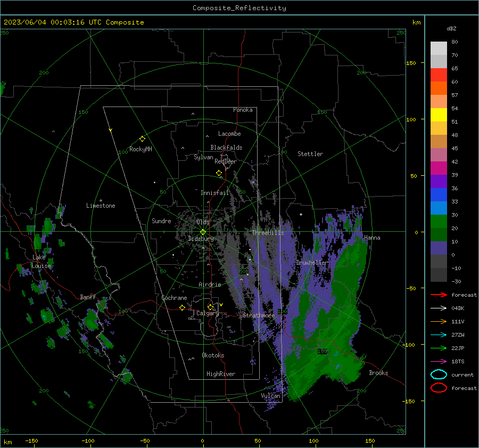Viewport: 479px width, 448px height.
Task: Select the red 65-60 dBZ swatch
Action: click(x=439, y=75)
